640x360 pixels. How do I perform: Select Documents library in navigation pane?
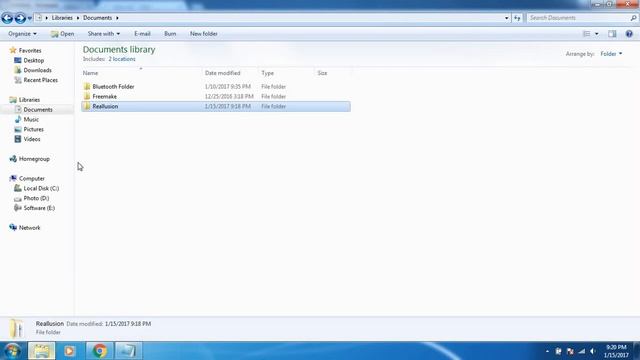(x=38, y=109)
